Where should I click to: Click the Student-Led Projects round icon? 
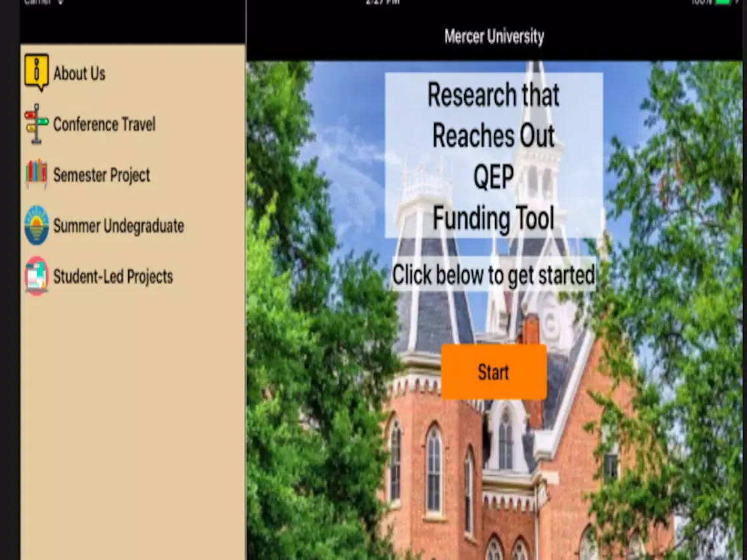coord(37,276)
